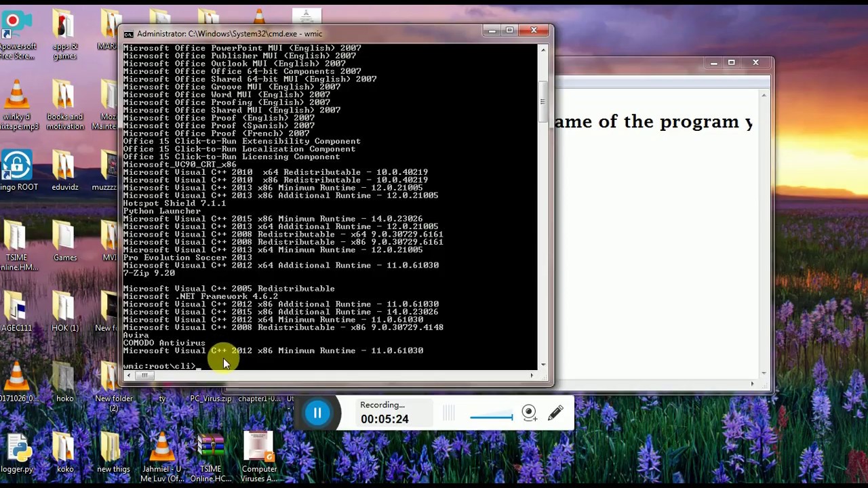The image size is (868, 488).
Task: Select the PC_Virus.zip desktop icon
Action: point(210,399)
